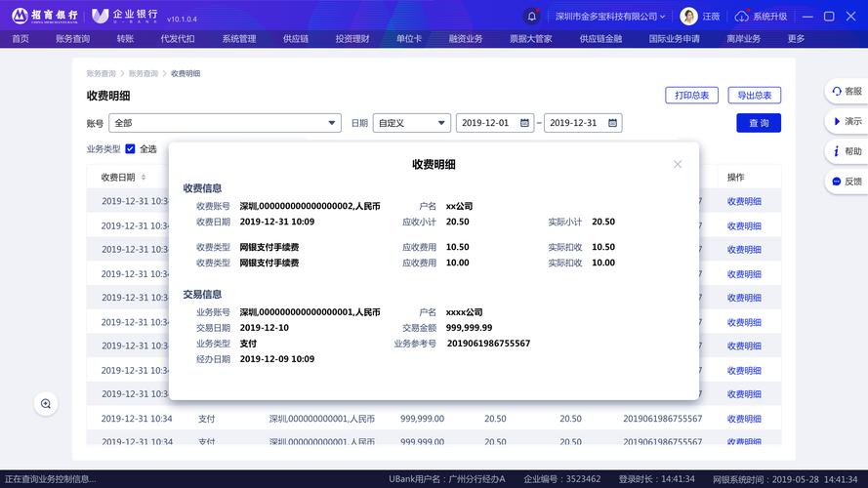Click 应收小计 value 20.50

point(457,222)
